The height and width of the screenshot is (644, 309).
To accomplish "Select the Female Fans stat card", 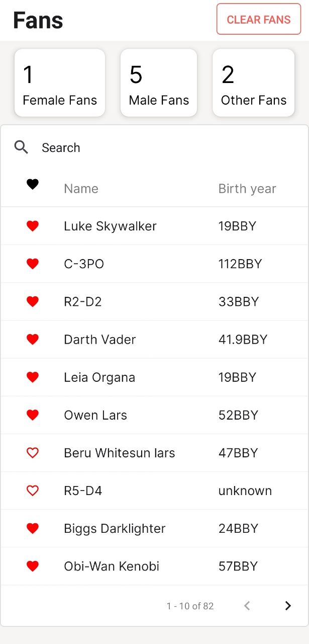I will tap(60, 83).
